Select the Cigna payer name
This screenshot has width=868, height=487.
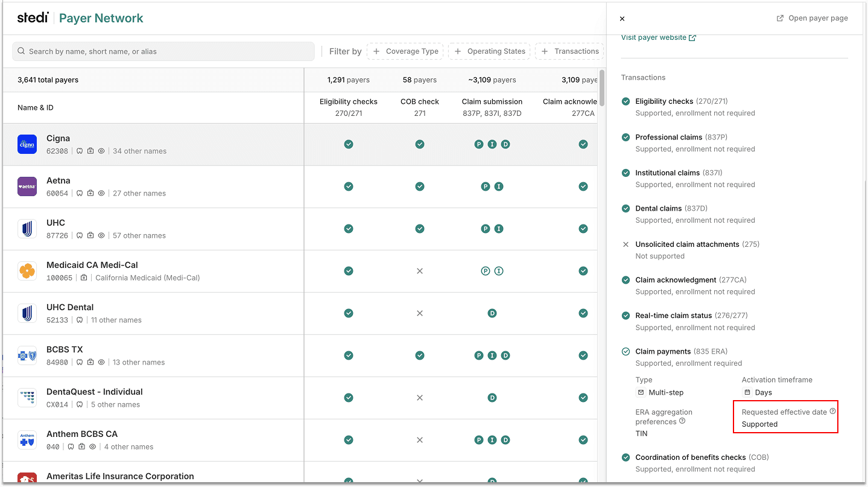click(x=58, y=138)
